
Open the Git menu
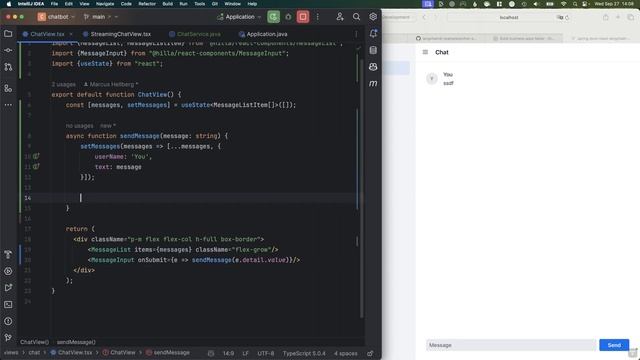point(215,4)
